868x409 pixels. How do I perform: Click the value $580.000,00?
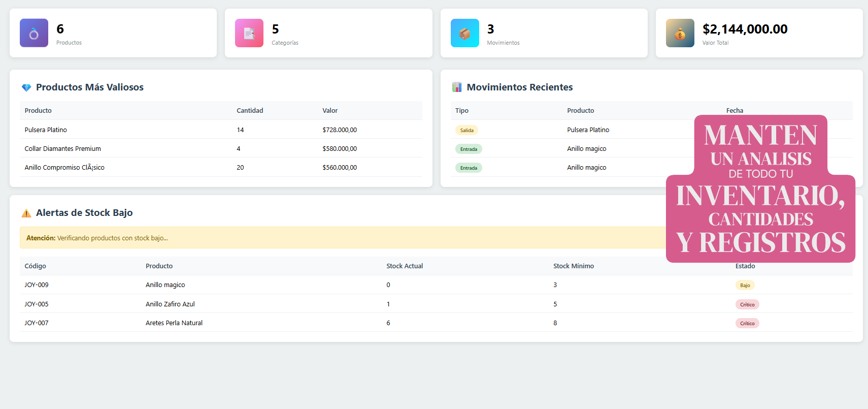click(340, 149)
